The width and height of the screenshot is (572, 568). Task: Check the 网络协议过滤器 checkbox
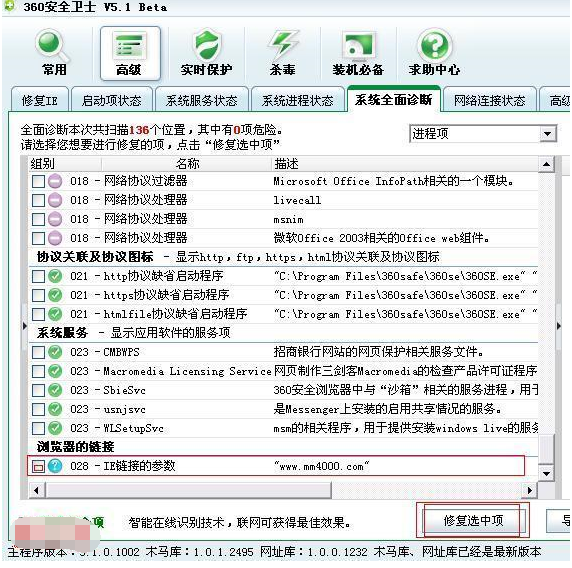pyautogui.click(x=38, y=181)
